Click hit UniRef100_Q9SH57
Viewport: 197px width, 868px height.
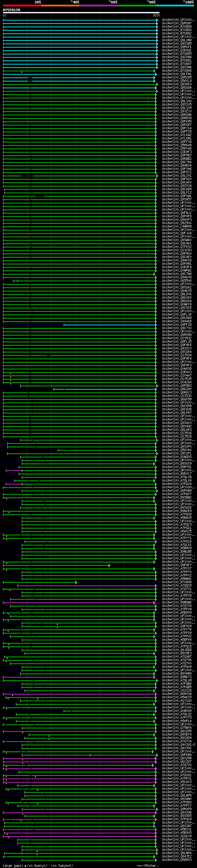coord(177,200)
